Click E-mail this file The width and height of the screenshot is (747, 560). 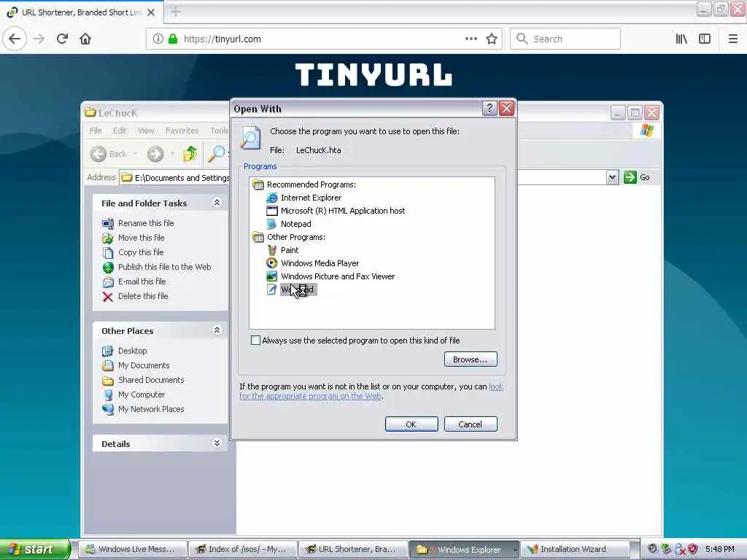pos(142,281)
